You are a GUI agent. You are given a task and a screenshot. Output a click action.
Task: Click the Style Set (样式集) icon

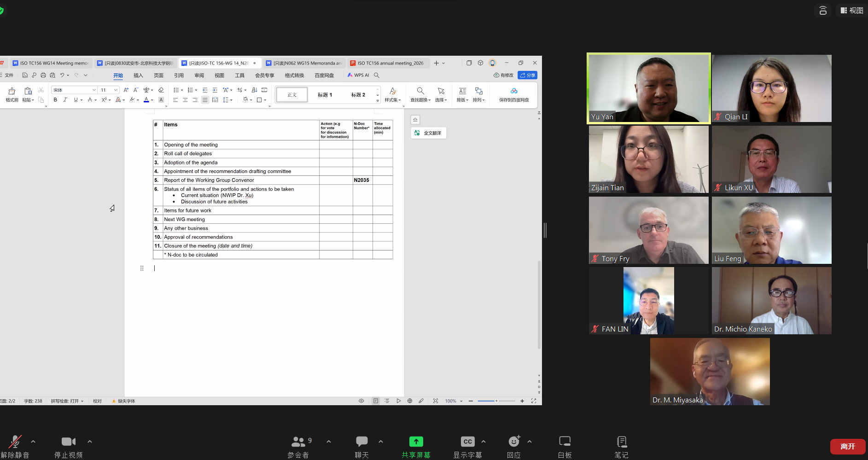click(x=392, y=91)
